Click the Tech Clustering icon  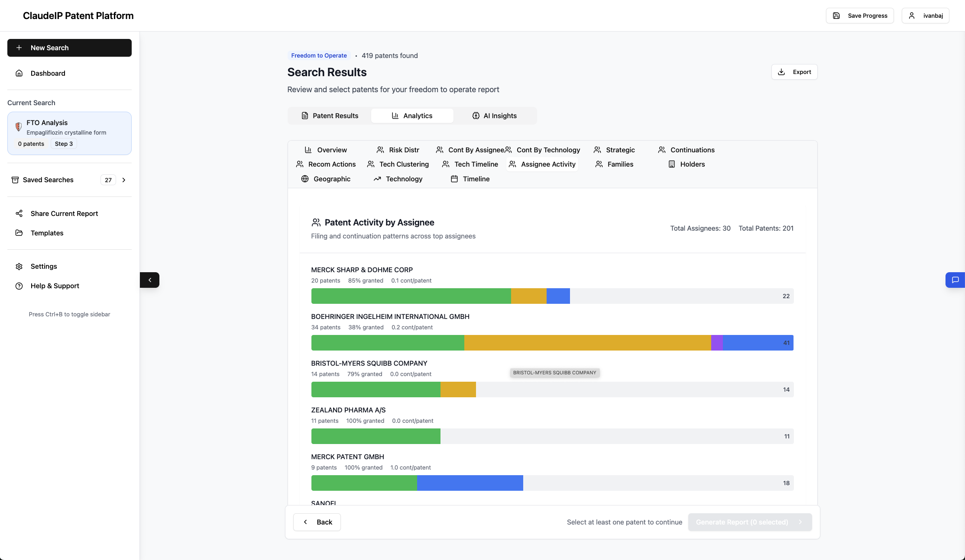[x=370, y=164]
